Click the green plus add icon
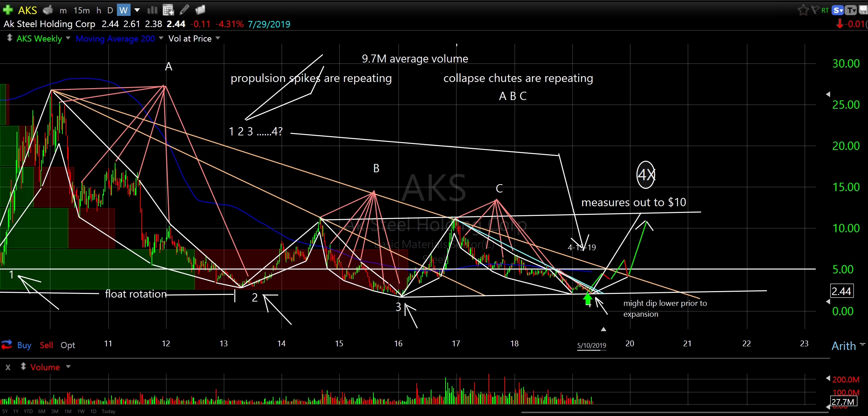The width and height of the screenshot is (868, 416). click(x=8, y=10)
